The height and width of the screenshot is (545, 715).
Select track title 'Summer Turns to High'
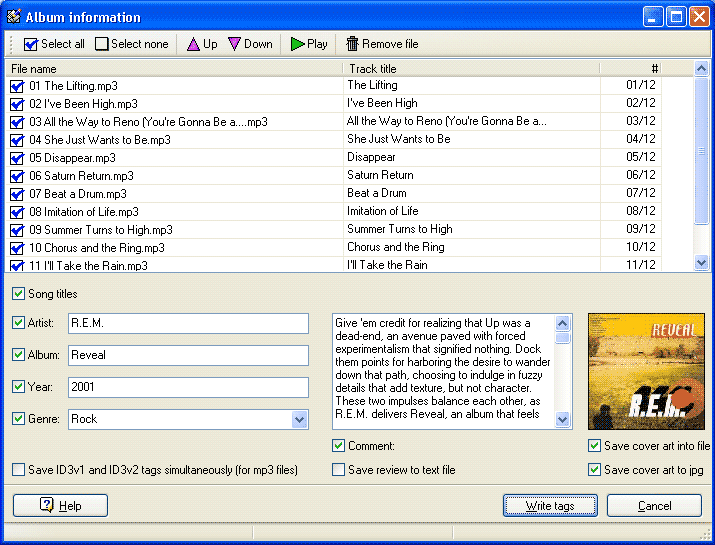400,229
